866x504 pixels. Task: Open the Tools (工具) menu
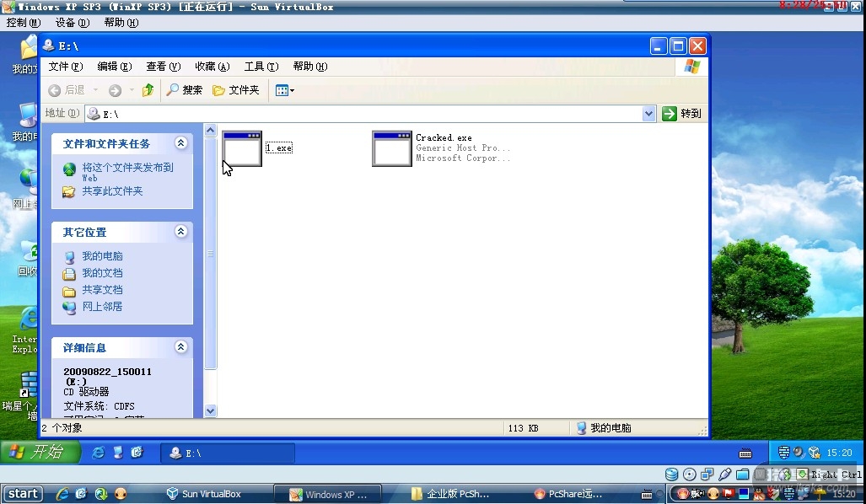pos(261,67)
